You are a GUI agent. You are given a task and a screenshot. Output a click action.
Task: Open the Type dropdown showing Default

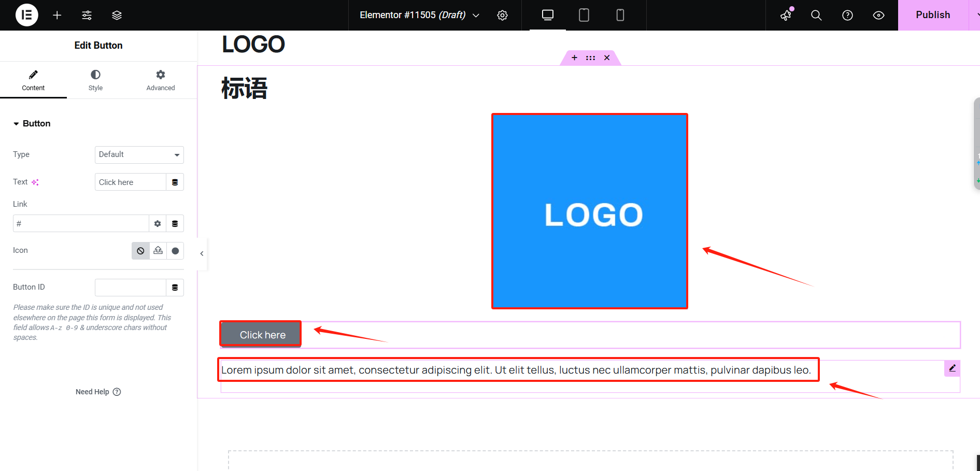[x=139, y=154]
